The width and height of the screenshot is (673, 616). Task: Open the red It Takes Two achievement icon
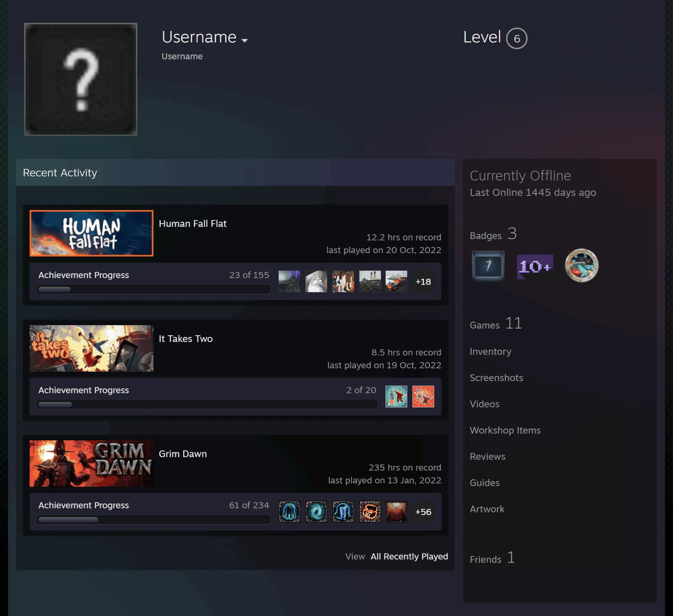pyautogui.click(x=423, y=397)
